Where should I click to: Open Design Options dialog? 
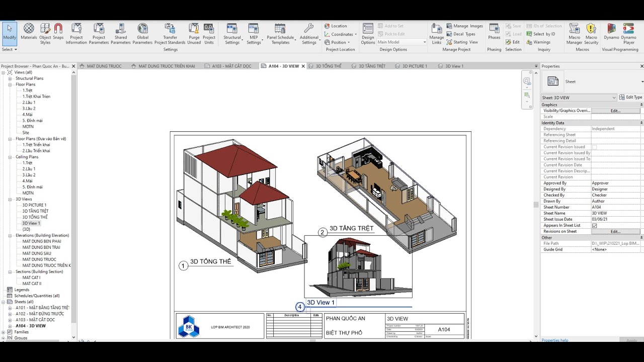pyautogui.click(x=368, y=33)
